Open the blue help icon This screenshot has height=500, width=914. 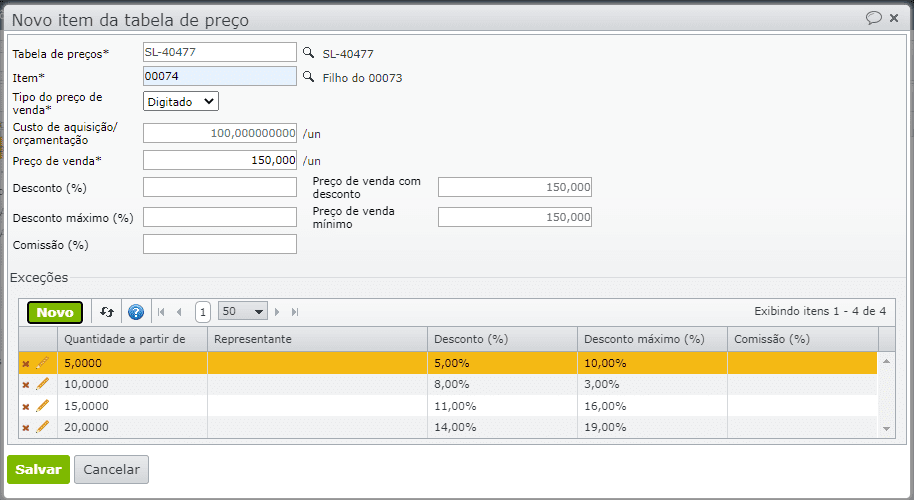(x=136, y=312)
